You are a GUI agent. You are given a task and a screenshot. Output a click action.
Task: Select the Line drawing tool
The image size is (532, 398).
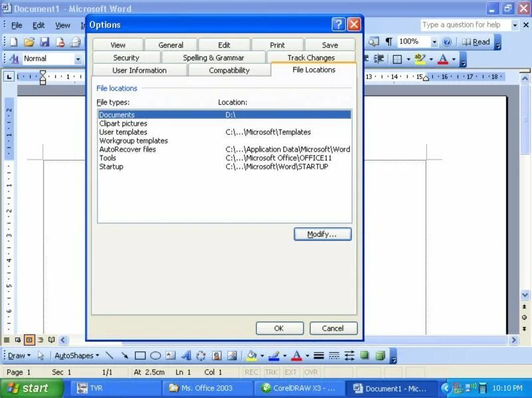click(x=109, y=355)
